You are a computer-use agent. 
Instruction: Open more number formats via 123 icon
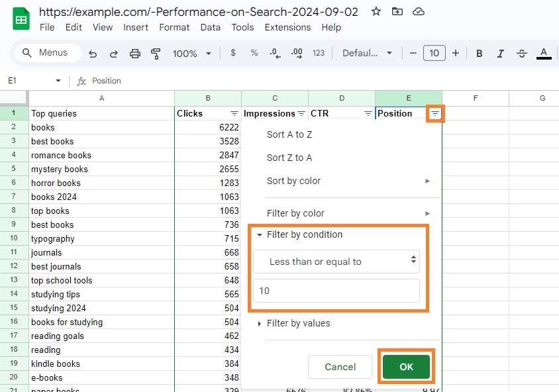tap(319, 53)
